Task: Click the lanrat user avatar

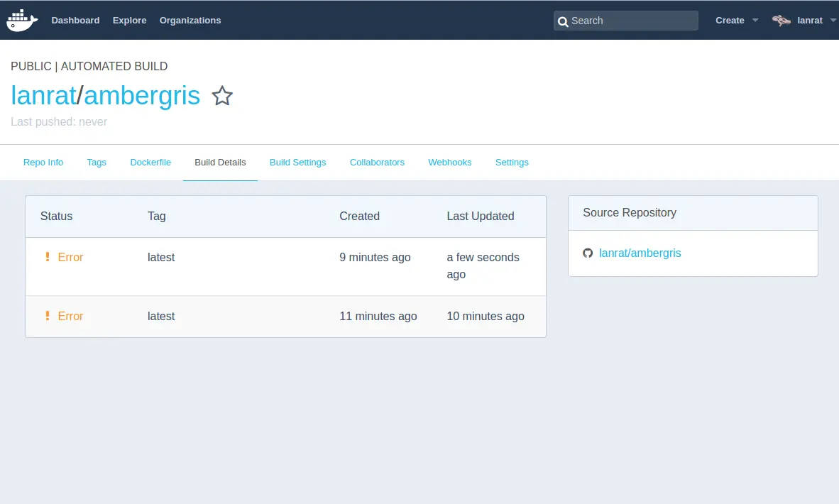Action: click(x=782, y=21)
